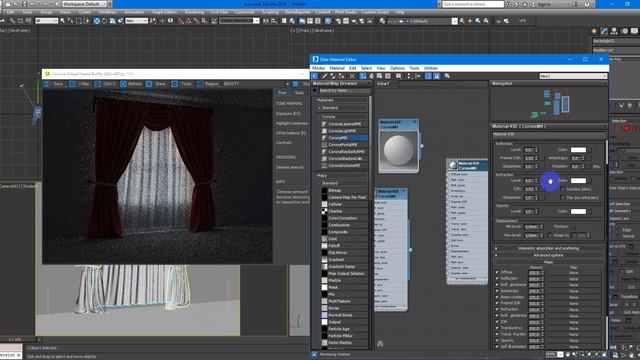Click Select and Move tool in main toolbar
This screenshot has height=360, width=640.
(x=96, y=21)
